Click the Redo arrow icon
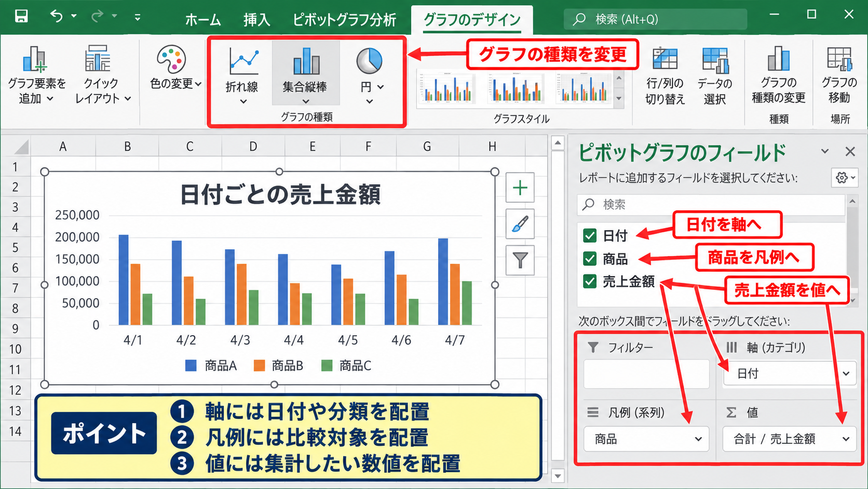The width and height of the screenshot is (868, 489). (97, 16)
